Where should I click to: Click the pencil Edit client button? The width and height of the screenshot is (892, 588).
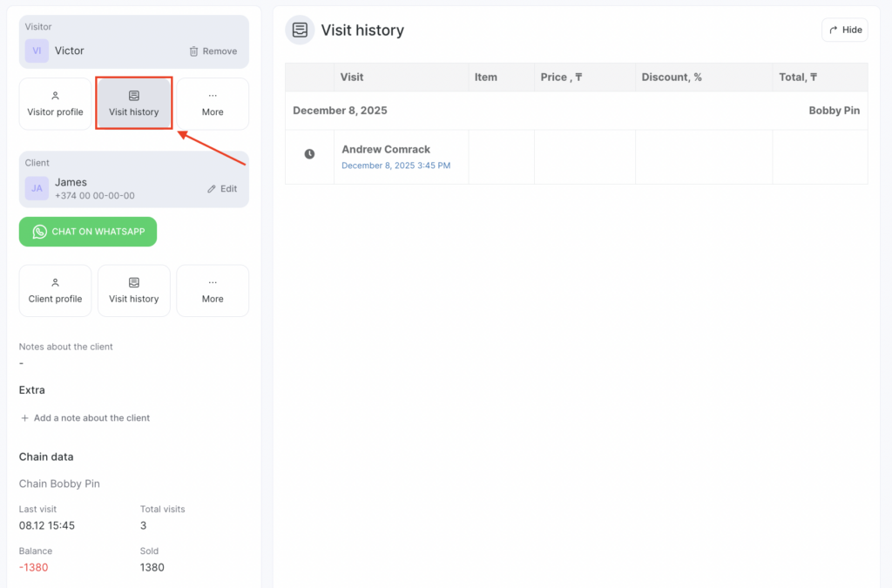click(x=222, y=189)
